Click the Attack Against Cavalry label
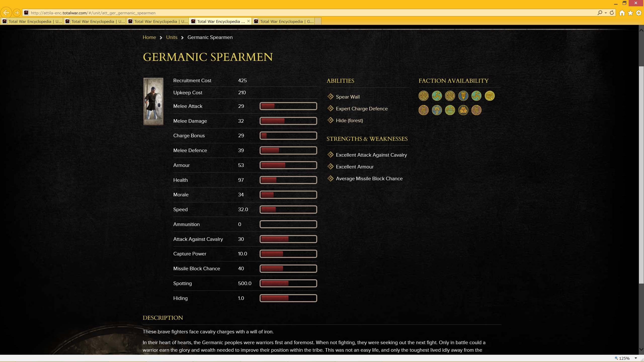 tap(198, 239)
